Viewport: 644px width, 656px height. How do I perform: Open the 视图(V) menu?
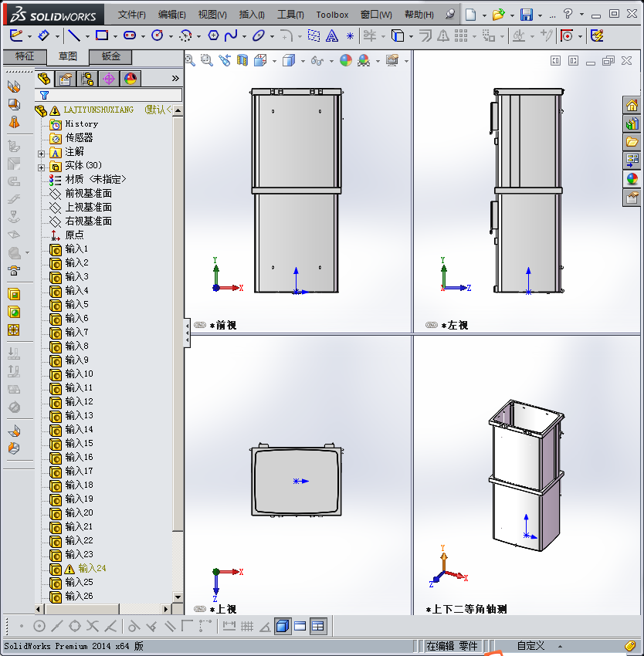click(x=212, y=15)
